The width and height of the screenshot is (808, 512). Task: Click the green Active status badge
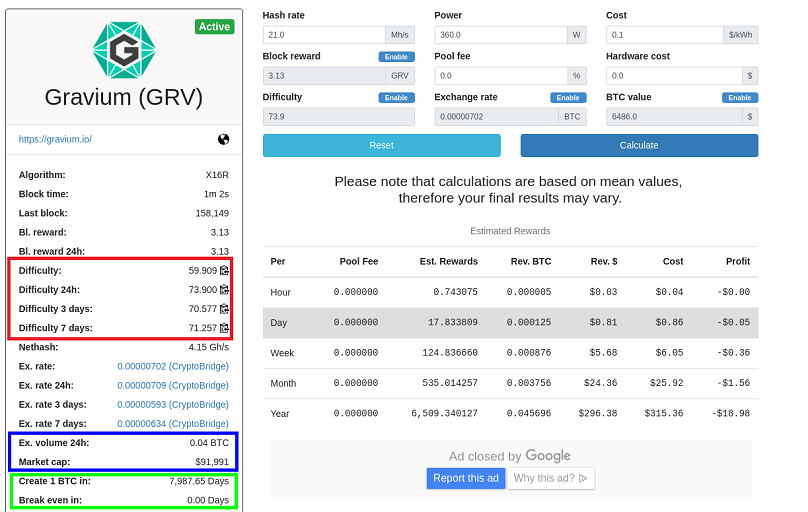[214, 27]
